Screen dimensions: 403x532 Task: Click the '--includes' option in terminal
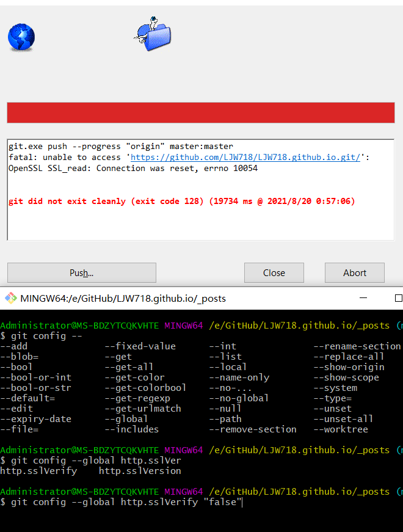coord(132,429)
